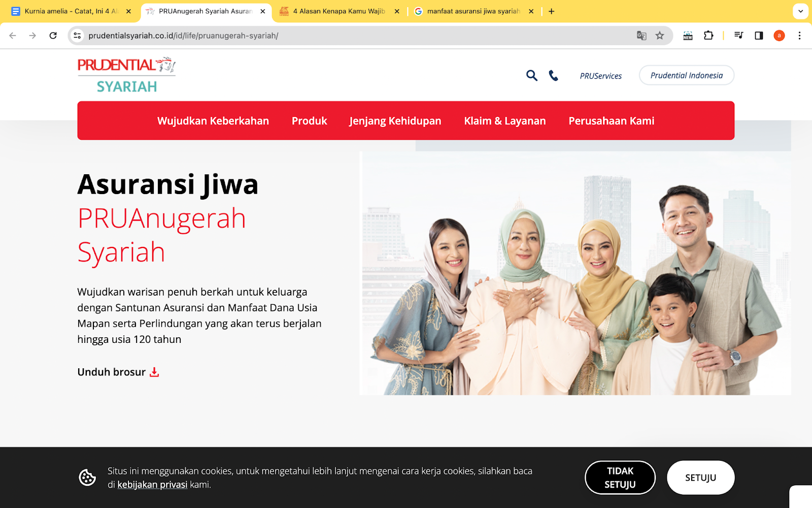Click the cookie icon in the banner
The height and width of the screenshot is (508, 812).
(x=87, y=478)
